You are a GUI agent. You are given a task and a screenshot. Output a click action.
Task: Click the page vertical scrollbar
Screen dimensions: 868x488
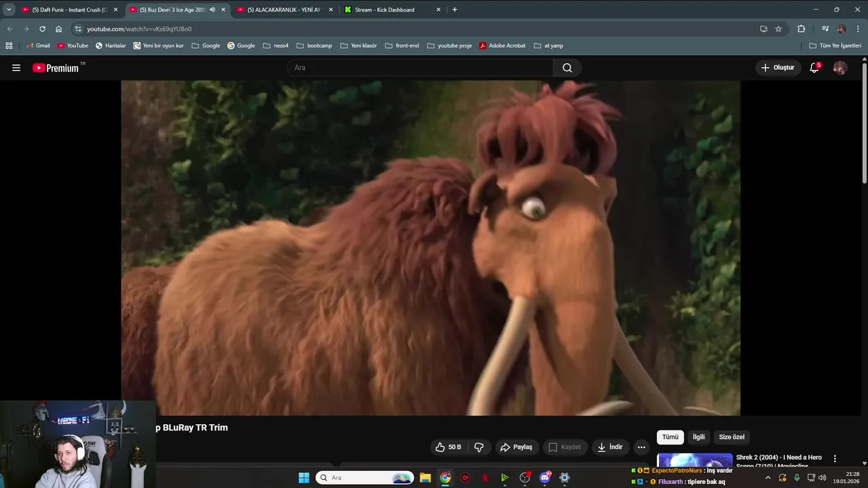[865, 122]
